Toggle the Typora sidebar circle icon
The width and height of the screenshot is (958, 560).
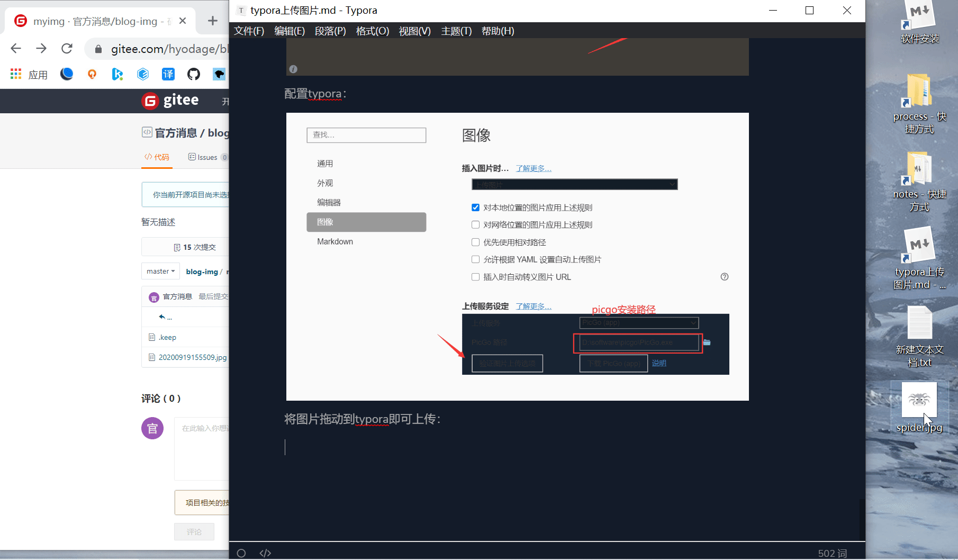(241, 553)
